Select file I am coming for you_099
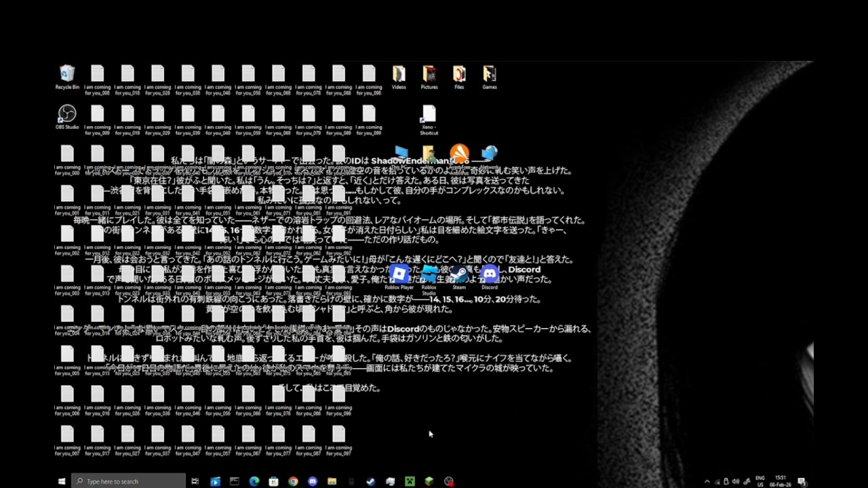Viewport: 868px width, 488px height. (369, 120)
